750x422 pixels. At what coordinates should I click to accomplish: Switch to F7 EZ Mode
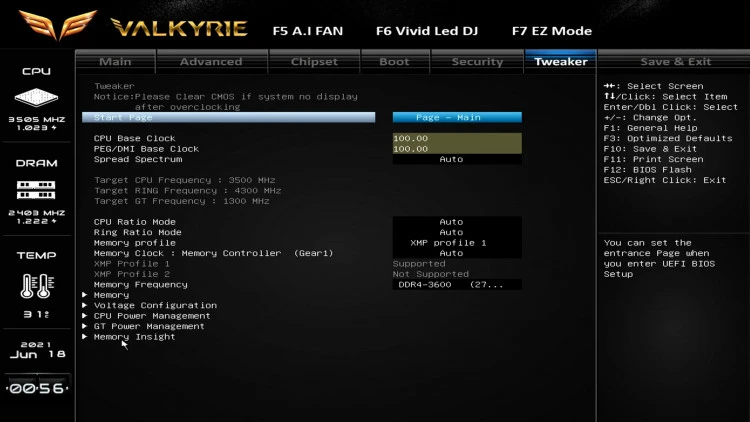[x=551, y=31]
